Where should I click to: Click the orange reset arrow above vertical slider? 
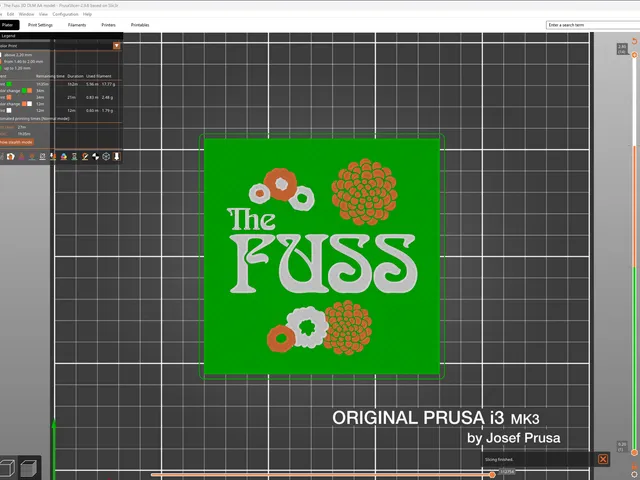(x=634, y=41)
